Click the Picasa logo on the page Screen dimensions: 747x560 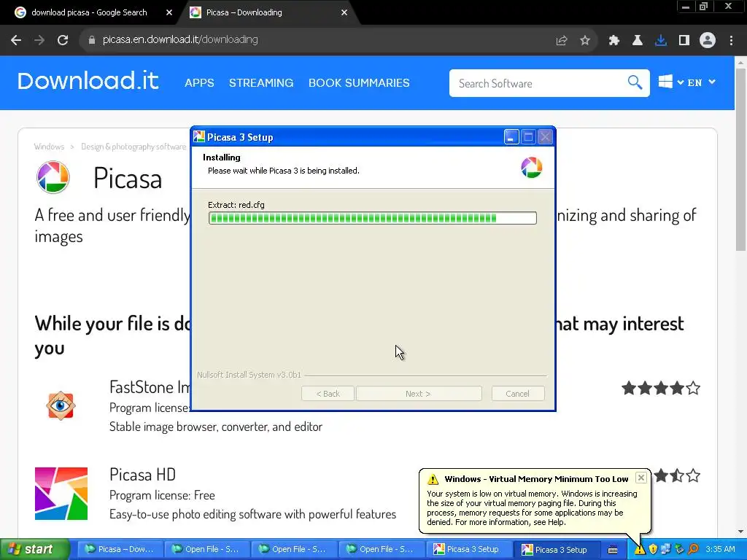point(53,177)
